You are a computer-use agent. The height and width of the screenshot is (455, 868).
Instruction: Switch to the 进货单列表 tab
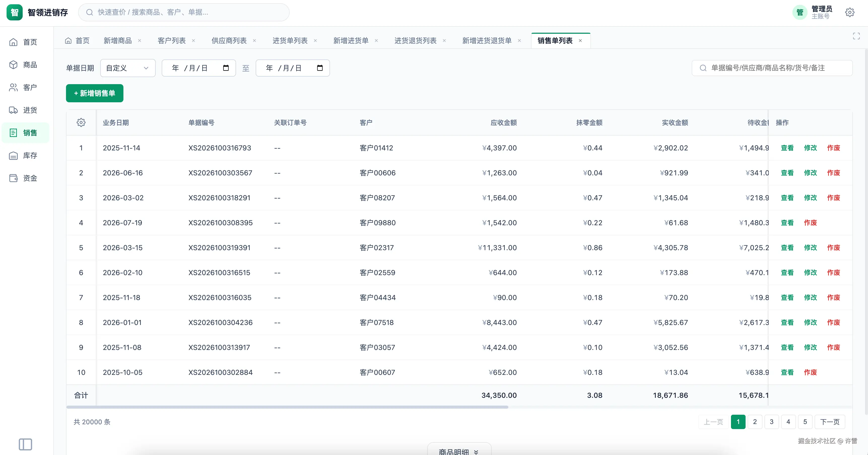[x=290, y=41]
